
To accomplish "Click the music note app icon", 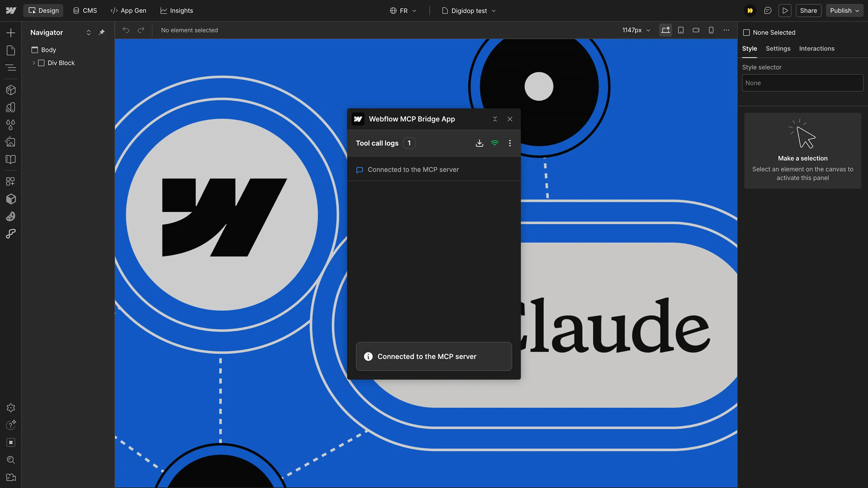I will click(x=11, y=234).
